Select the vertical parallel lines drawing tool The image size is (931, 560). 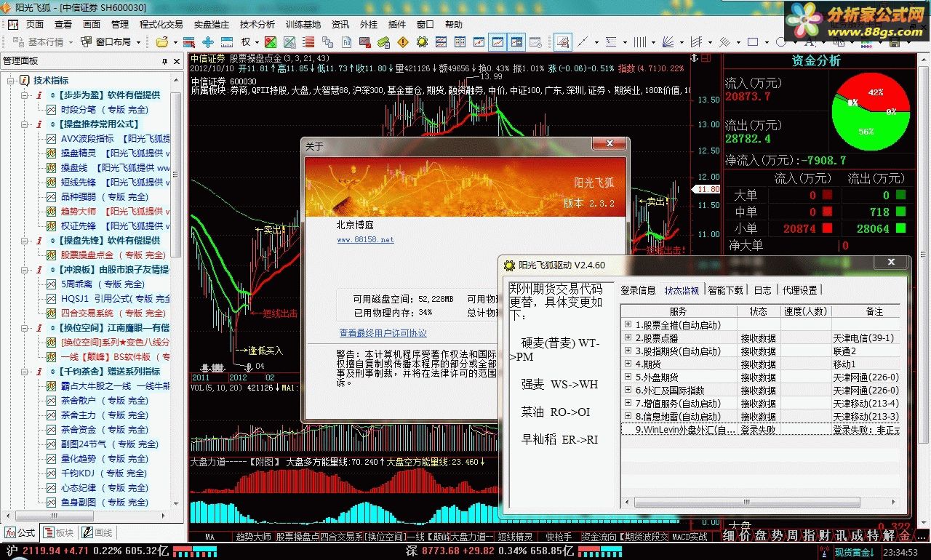click(639, 42)
